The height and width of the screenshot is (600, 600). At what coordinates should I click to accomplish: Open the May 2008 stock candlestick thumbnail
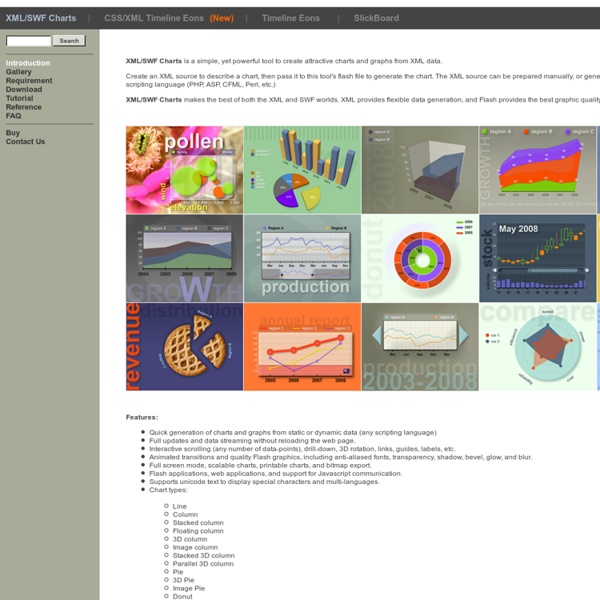coord(538,258)
